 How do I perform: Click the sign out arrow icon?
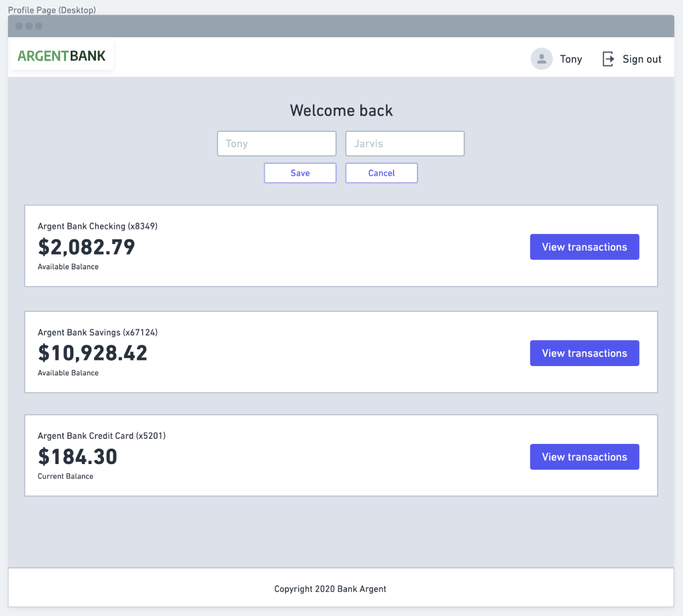point(608,59)
